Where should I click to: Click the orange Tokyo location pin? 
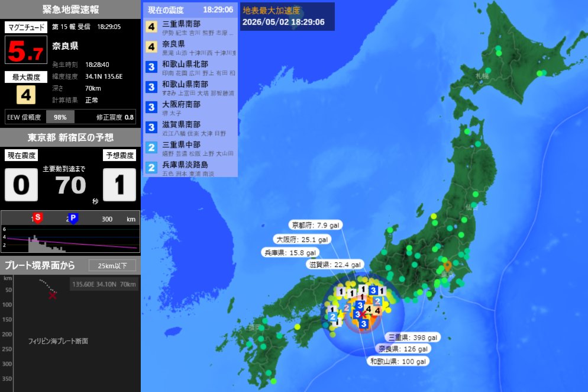447,267
